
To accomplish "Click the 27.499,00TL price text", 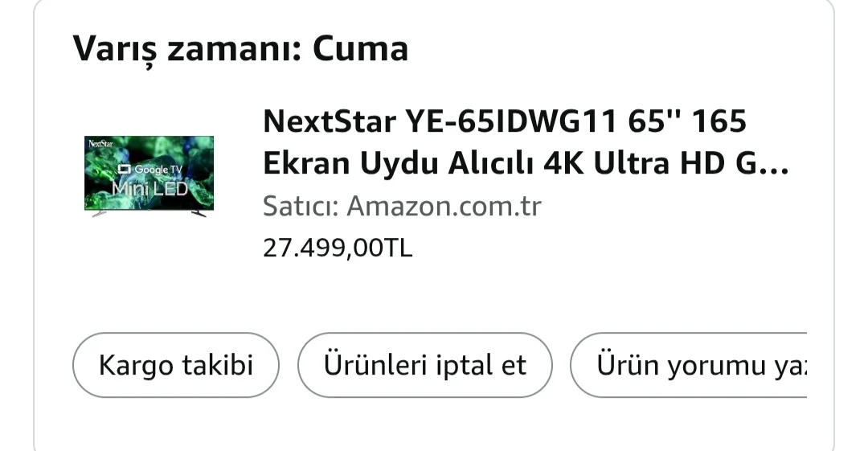I will (x=338, y=248).
